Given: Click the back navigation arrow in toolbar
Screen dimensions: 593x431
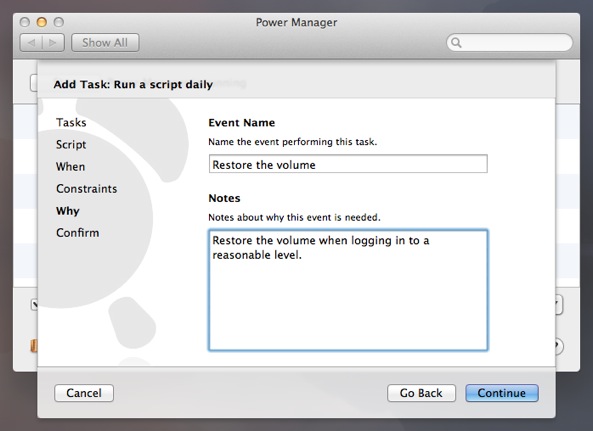Looking at the screenshot, I should (x=31, y=43).
